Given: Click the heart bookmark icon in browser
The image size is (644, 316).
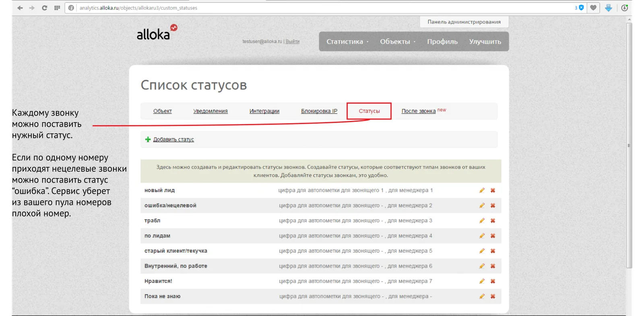Looking at the screenshot, I should (x=593, y=8).
